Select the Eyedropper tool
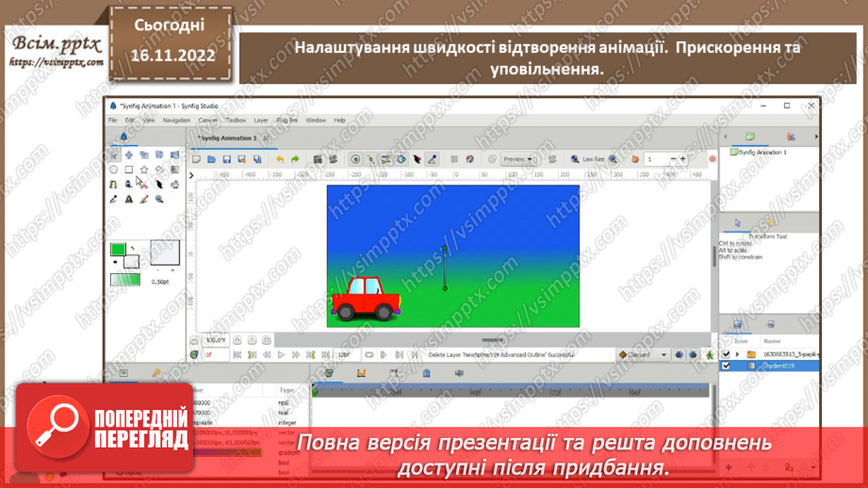The height and width of the screenshot is (488, 868). [x=113, y=199]
